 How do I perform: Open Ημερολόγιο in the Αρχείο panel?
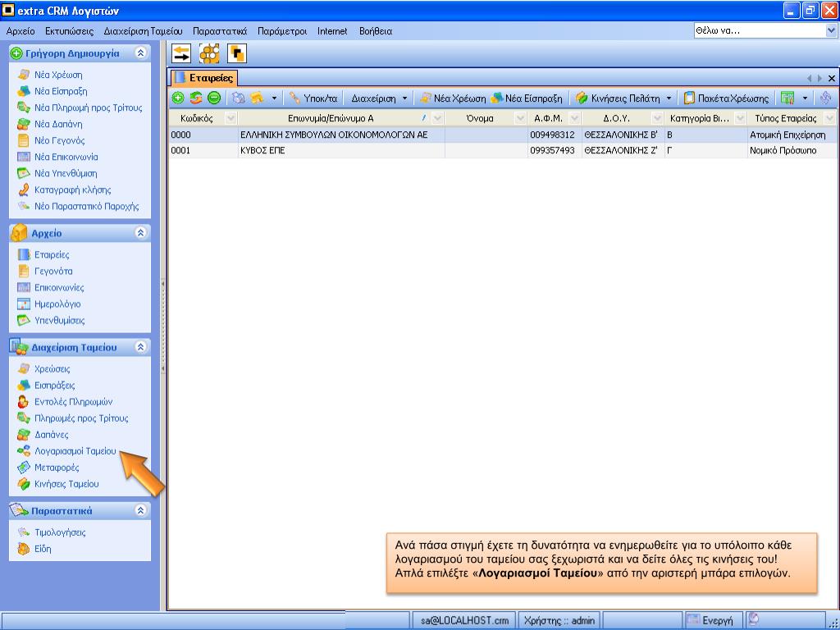[x=57, y=304]
